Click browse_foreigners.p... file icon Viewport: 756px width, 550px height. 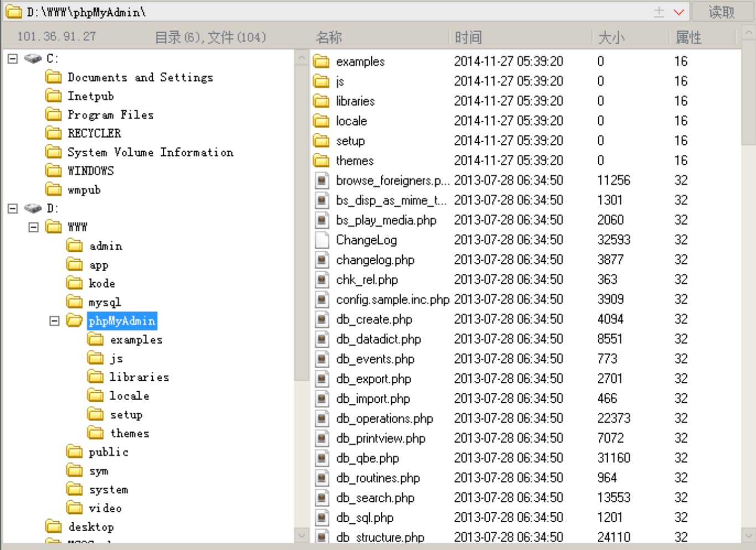click(322, 180)
